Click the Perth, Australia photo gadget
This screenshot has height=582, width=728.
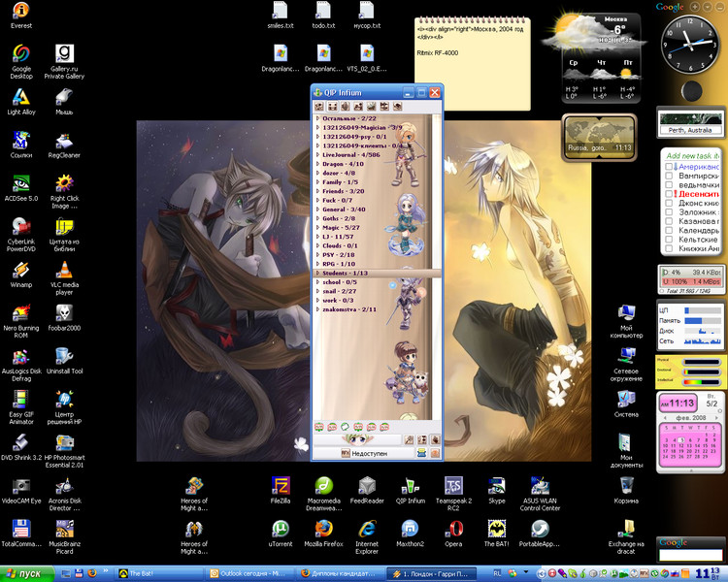click(x=690, y=122)
